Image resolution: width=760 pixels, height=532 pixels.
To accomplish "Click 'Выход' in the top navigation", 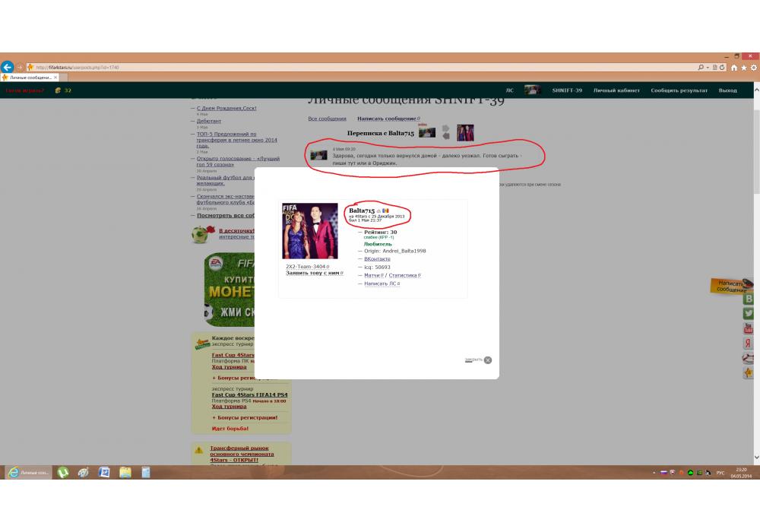I will pyautogui.click(x=727, y=90).
